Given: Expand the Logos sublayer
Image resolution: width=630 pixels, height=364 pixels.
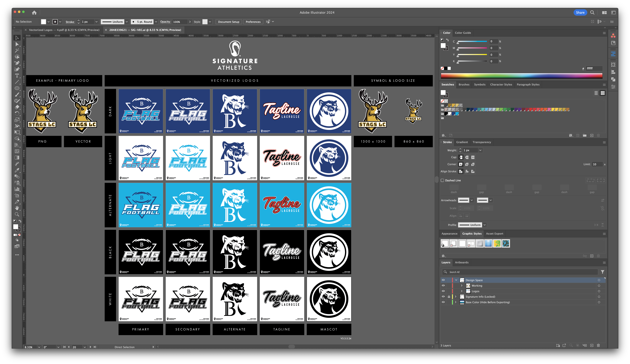Looking at the screenshot, I should [462, 291].
